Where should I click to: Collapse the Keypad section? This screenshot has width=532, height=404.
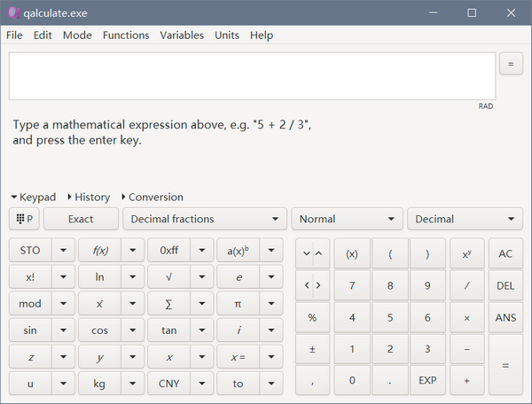click(x=34, y=197)
